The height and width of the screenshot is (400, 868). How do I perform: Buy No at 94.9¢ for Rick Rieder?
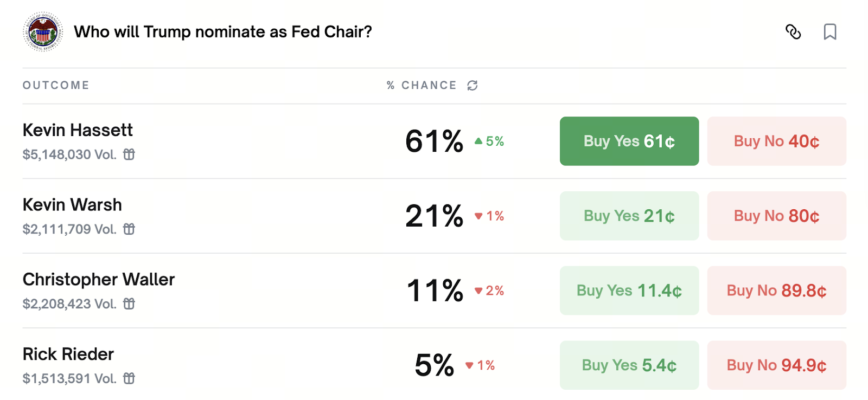[x=776, y=365]
